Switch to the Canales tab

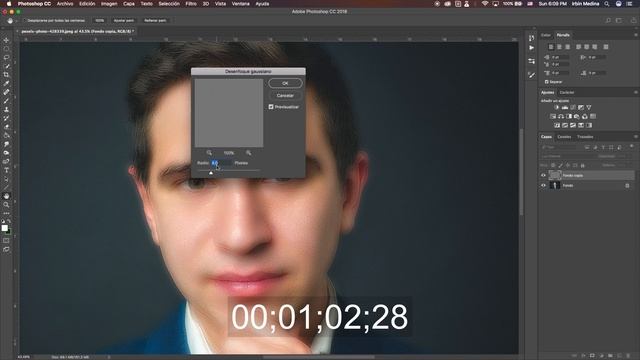[x=564, y=137]
